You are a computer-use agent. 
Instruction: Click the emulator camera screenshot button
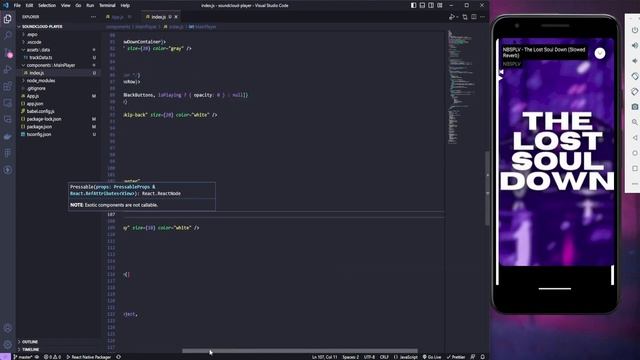click(634, 107)
